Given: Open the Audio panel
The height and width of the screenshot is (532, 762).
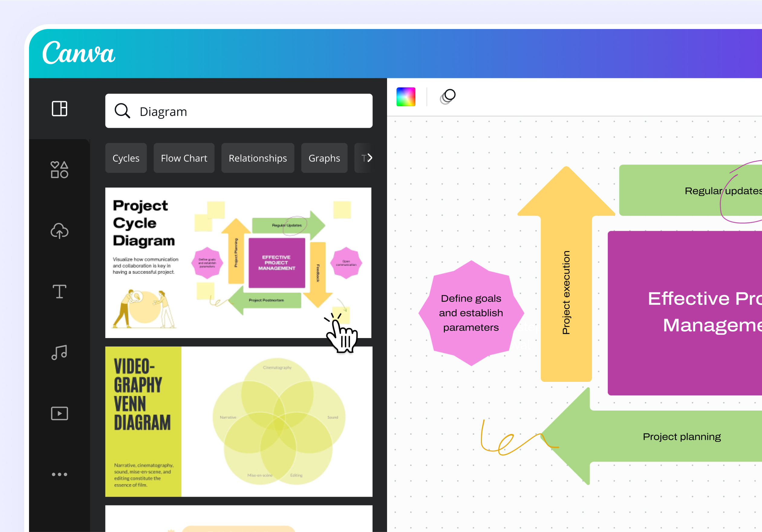Looking at the screenshot, I should click(x=59, y=353).
